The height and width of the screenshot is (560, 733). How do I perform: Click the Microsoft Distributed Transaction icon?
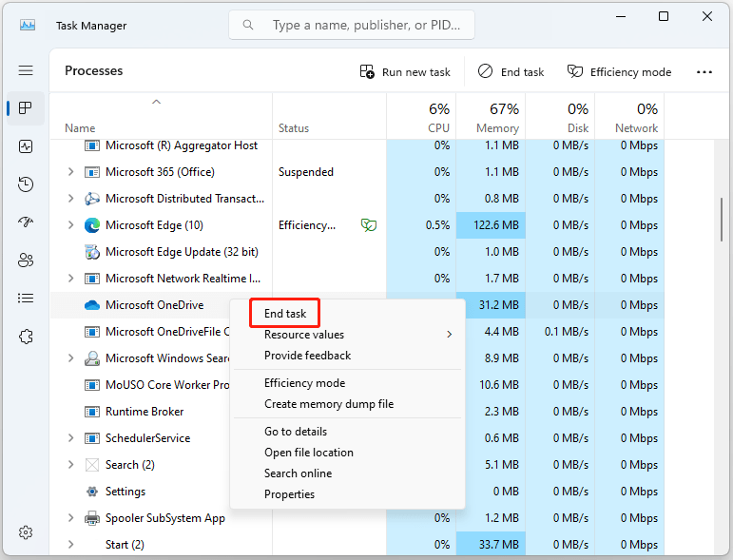tap(92, 199)
